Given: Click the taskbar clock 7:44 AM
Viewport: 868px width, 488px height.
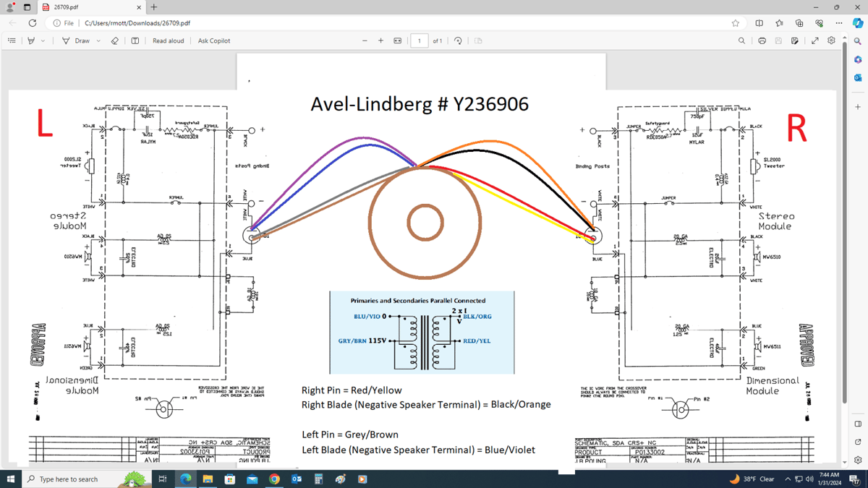Looking at the screenshot, I should pyautogui.click(x=828, y=479).
